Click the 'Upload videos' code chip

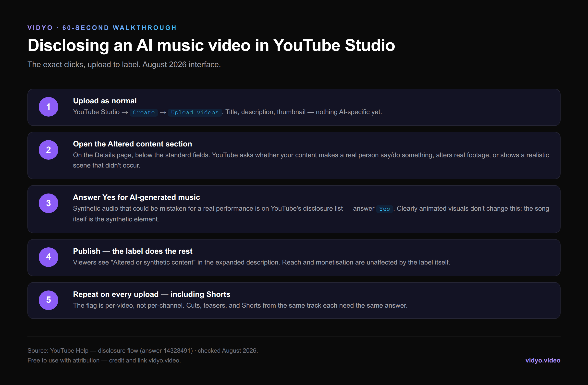[x=195, y=112]
